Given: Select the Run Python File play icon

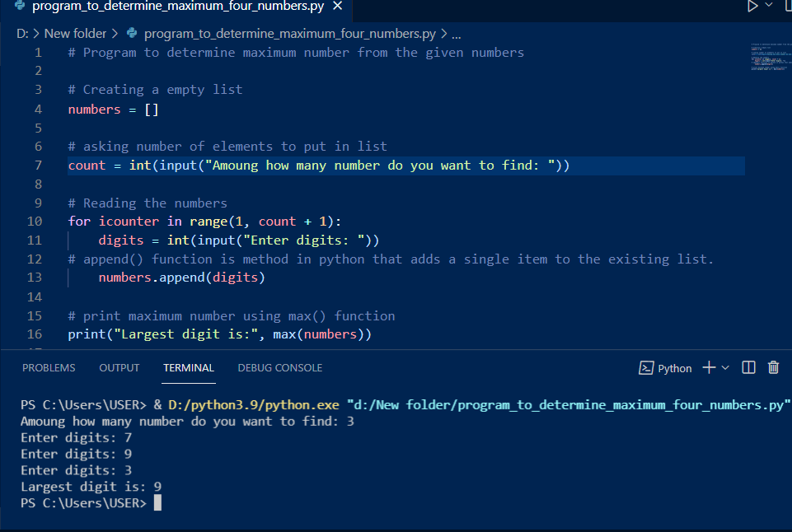Looking at the screenshot, I should pos(753,7).
